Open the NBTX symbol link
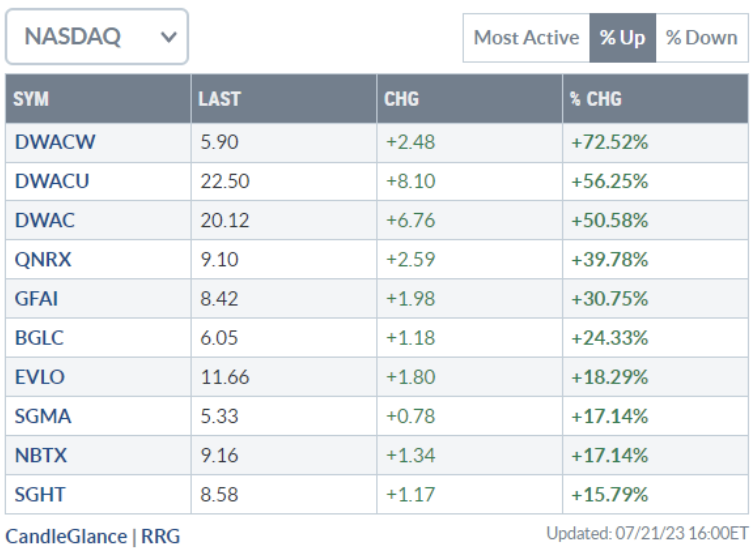The width and height of the screenshot is (756, 552). click(42, 455)
